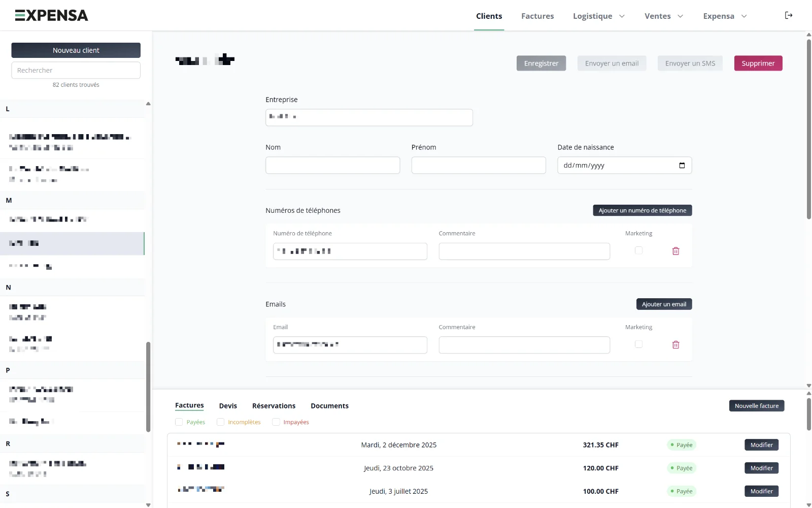Check the Payées invoice filter
This screenshot has width=812, height=508.
coord(179,422)
